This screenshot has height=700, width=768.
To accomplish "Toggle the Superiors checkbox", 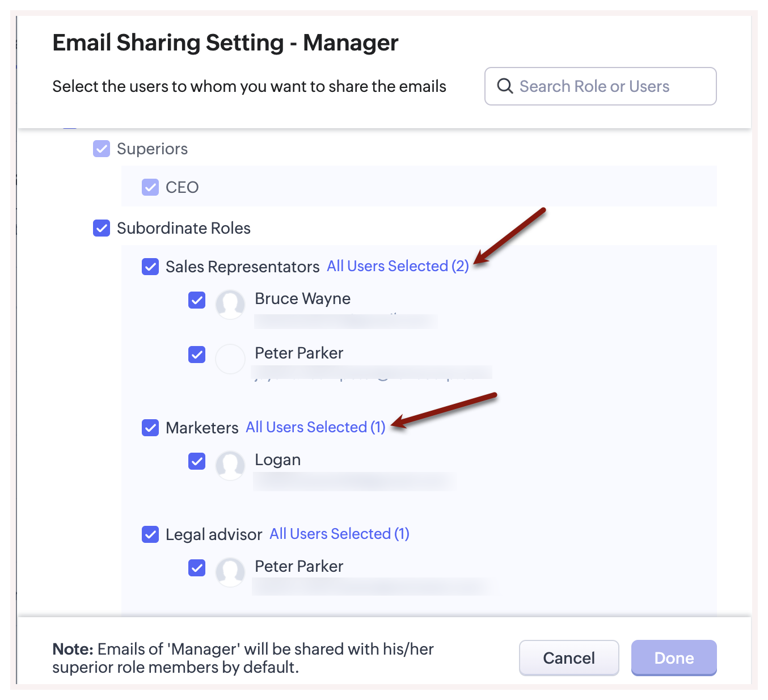I will click(x=102, y=149).
